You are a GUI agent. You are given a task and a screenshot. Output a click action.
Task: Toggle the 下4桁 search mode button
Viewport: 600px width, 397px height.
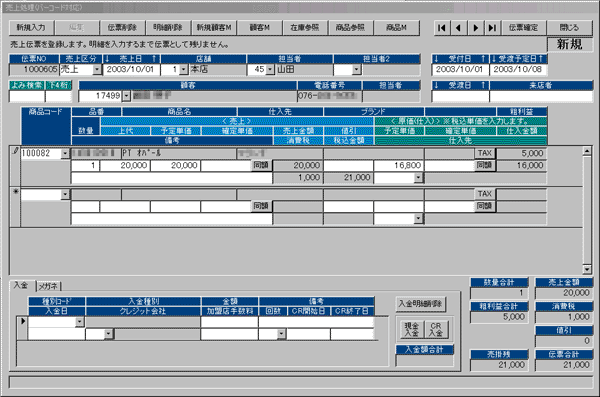(59, 85)
